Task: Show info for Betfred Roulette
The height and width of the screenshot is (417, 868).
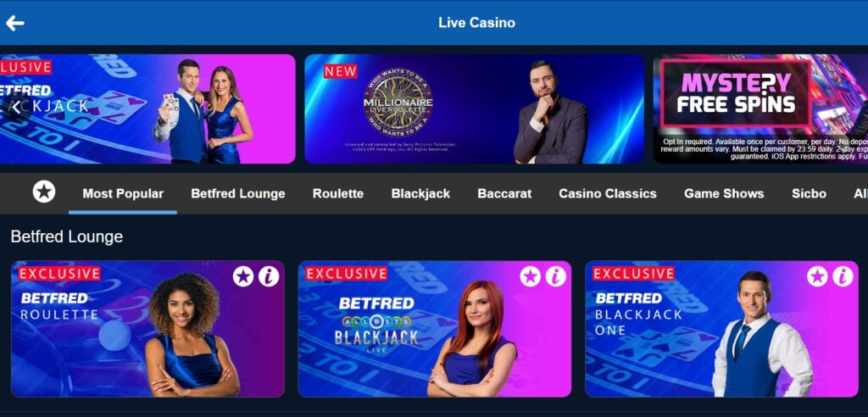Action: point(269,275)
